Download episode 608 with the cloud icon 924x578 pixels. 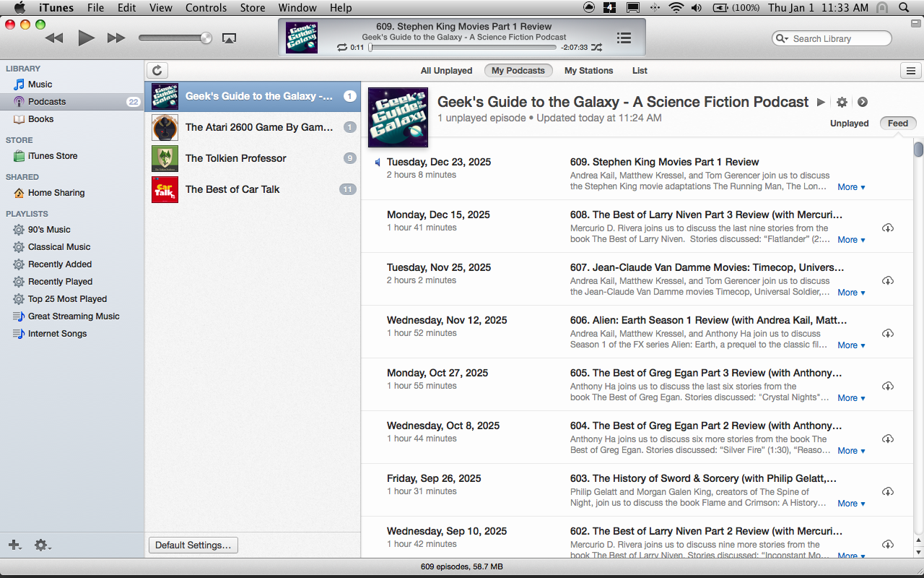coord(888,228)
